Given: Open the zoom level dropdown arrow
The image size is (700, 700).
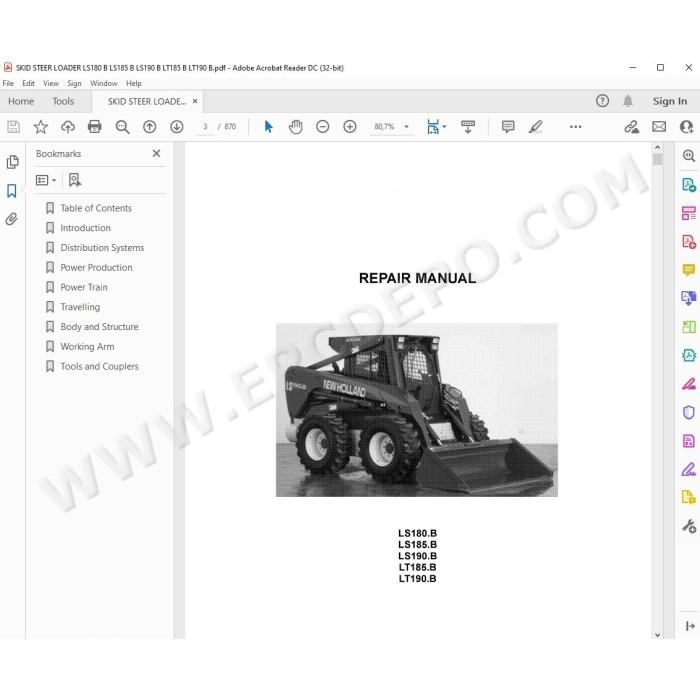Looking at the screenshot, I should pyautogui.click(x=406, y=127).
